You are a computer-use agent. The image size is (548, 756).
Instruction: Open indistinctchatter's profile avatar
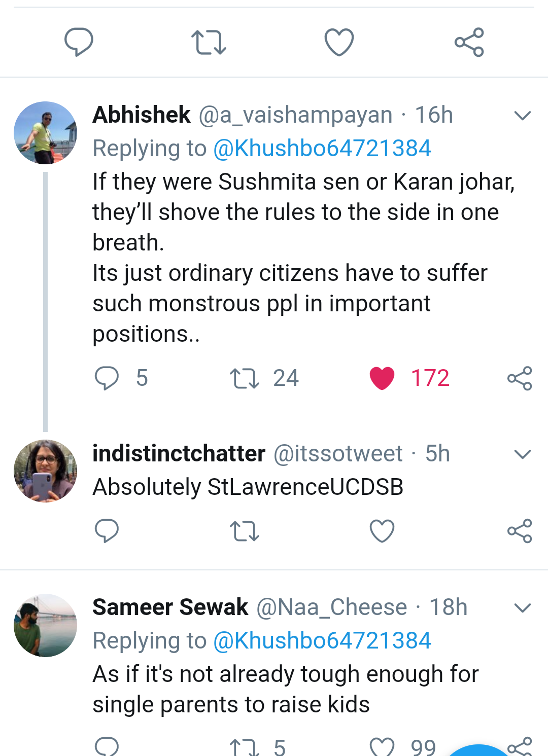pos(46,471)
